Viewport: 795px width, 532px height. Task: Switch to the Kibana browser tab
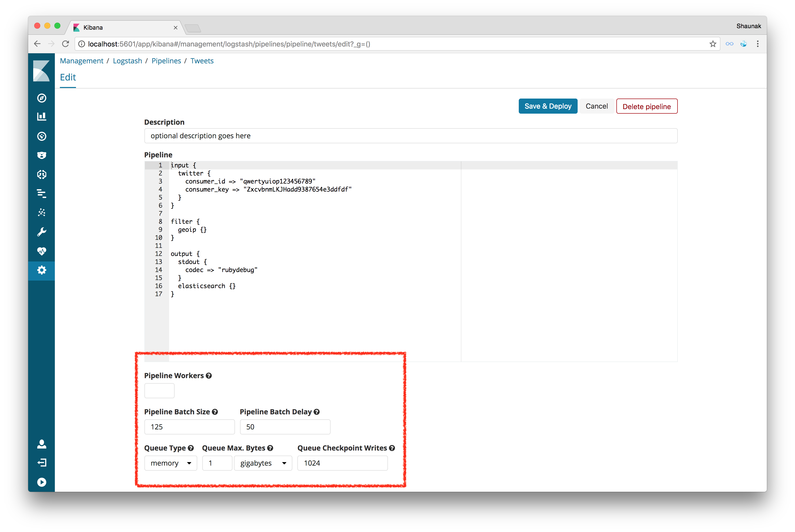pyautogui.click(x=126, y=27)
